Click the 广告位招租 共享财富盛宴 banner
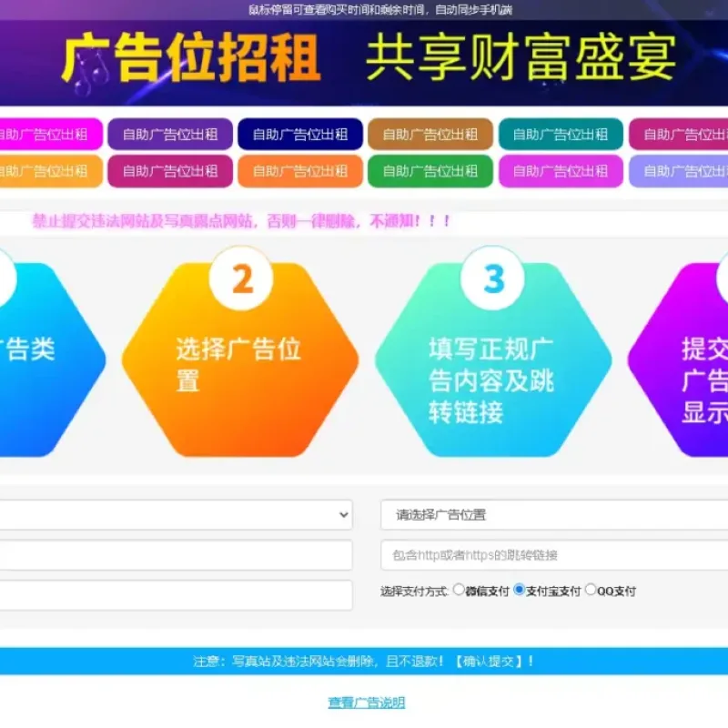728x728 pixels. [x=364, y=63]
